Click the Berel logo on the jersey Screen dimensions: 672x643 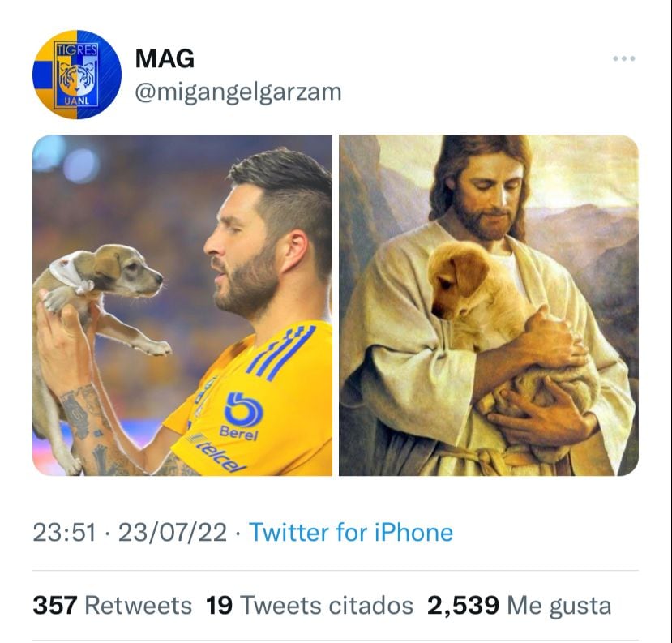click(x=238, y=416)
